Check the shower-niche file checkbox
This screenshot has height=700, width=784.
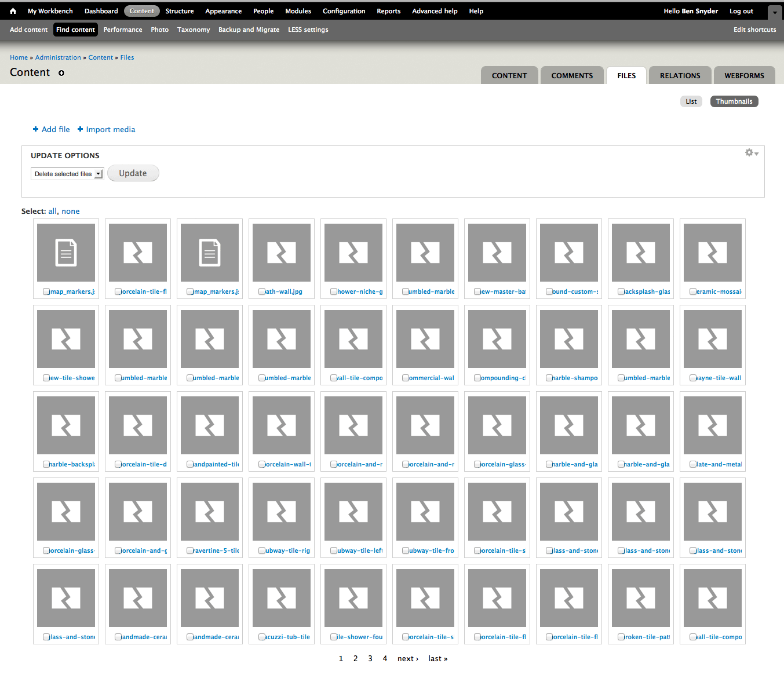pyautogui.click(x=334, y=291)
